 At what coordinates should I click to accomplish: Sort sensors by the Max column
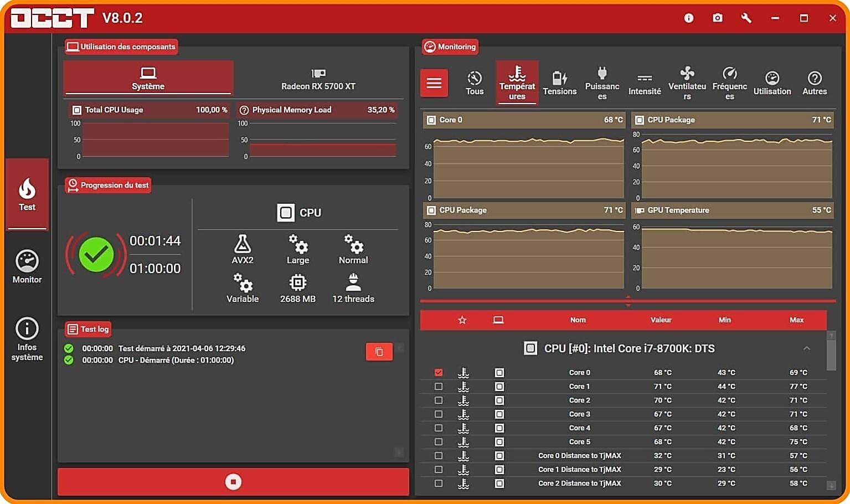click(797, 320)
